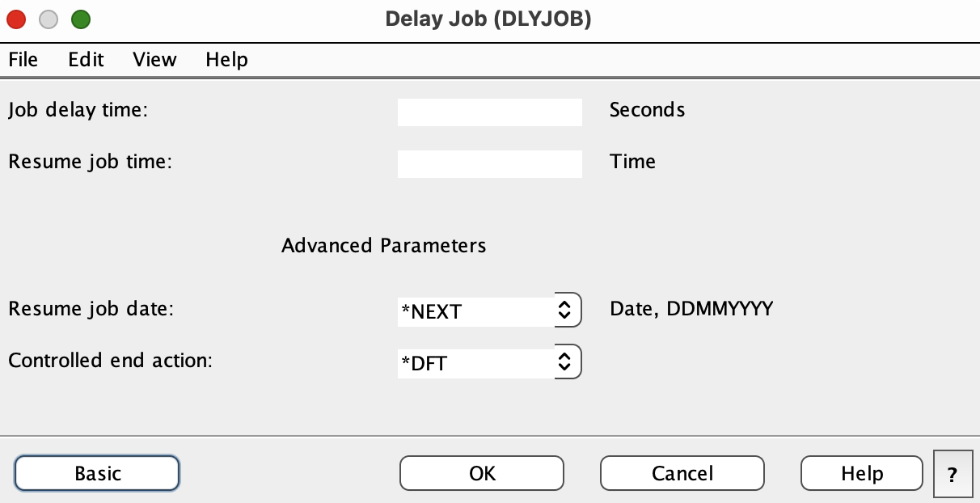Close the Delay Job window
Image resolution: width=980 pixels, height=503 pixels.
pyautogui.click(x=17, y=19)
